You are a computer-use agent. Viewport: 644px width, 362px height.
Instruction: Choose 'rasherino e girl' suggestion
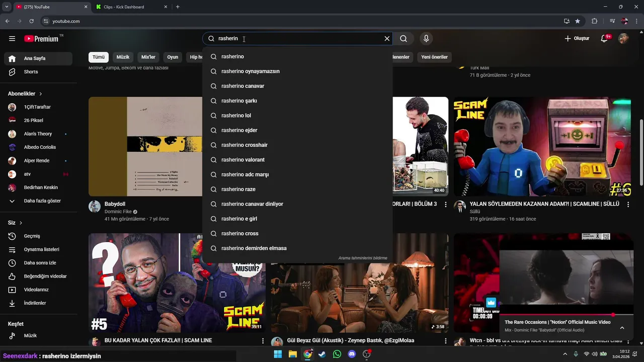pos(297,219)
